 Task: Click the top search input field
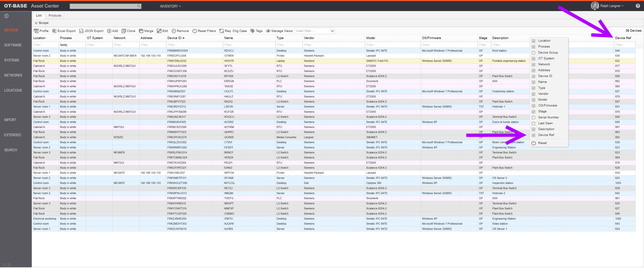[x=103, y=6]
